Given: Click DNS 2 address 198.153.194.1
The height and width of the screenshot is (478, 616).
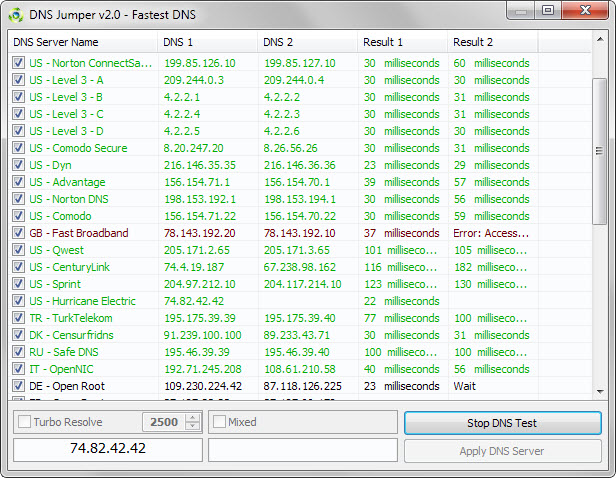Looking at the screenshot, I should 300,199.
